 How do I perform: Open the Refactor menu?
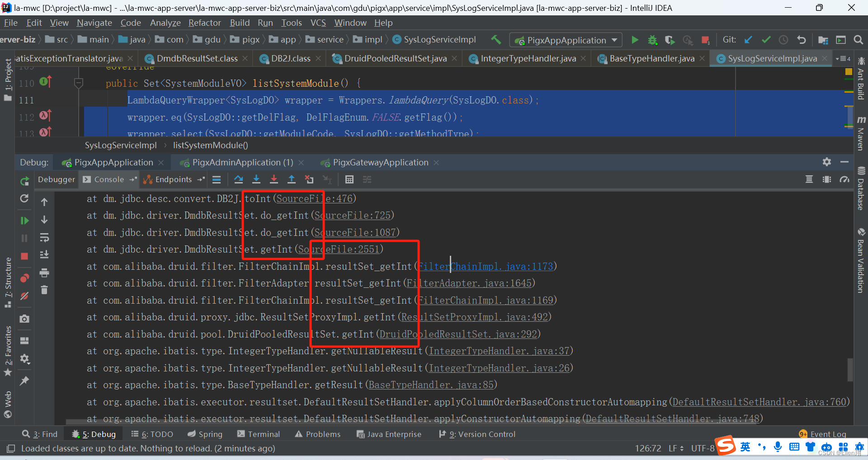[x=204, y=23]
